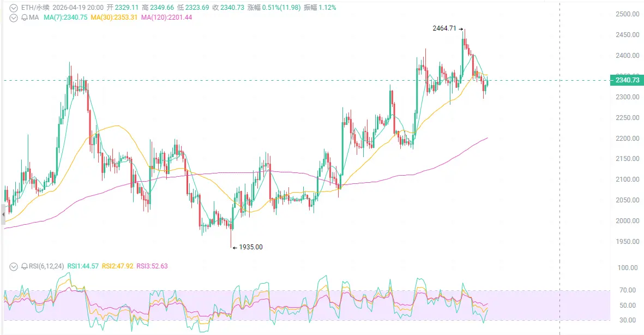Collapse the MA indicator row chevron
This screenshot has height=335, width=644.
pyautogui.click(x=14, y=17)
